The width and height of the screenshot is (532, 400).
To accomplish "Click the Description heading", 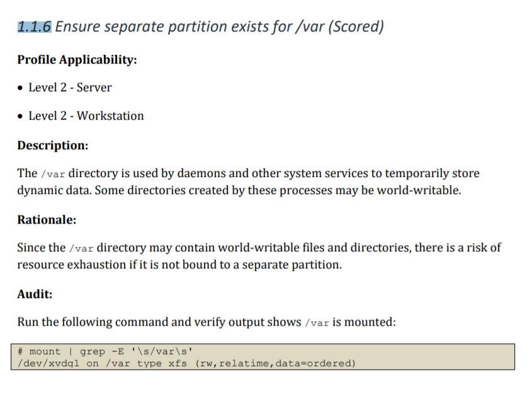I will 52,145.
